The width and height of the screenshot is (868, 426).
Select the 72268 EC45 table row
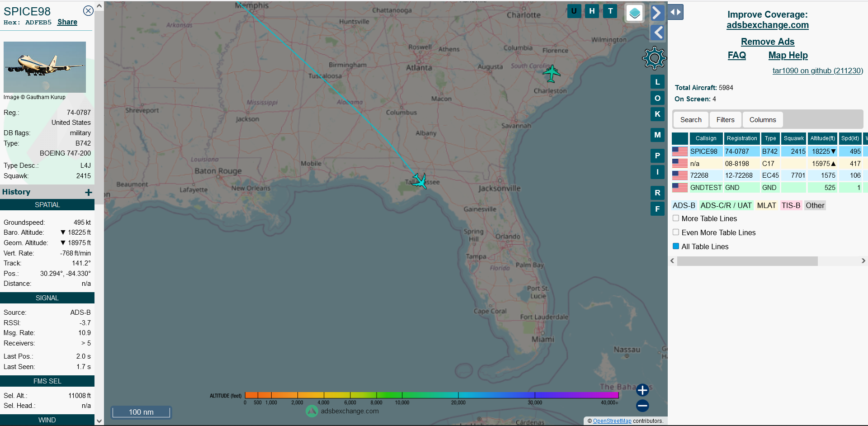coord(769,175)
